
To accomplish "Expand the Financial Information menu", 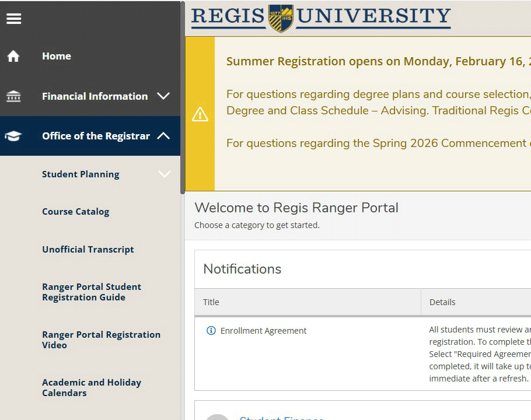I will (164, 96).
